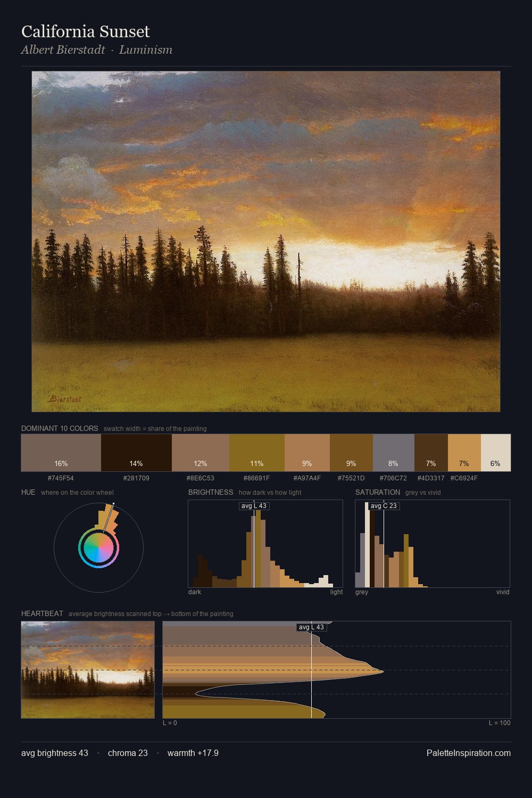Click the small heartbeat painting thumbnail
The height and width of the screenshot is (798, 532).
tap(88, 670)
